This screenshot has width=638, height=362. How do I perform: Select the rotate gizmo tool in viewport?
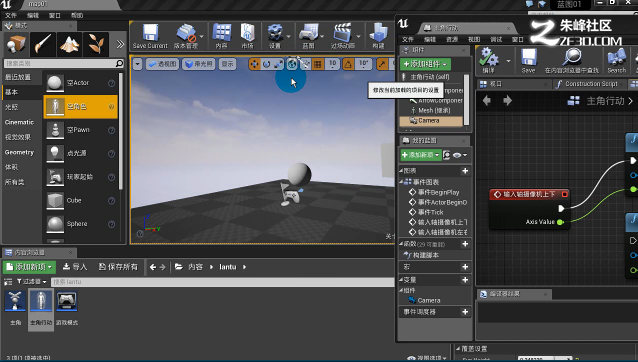(267, 64)
